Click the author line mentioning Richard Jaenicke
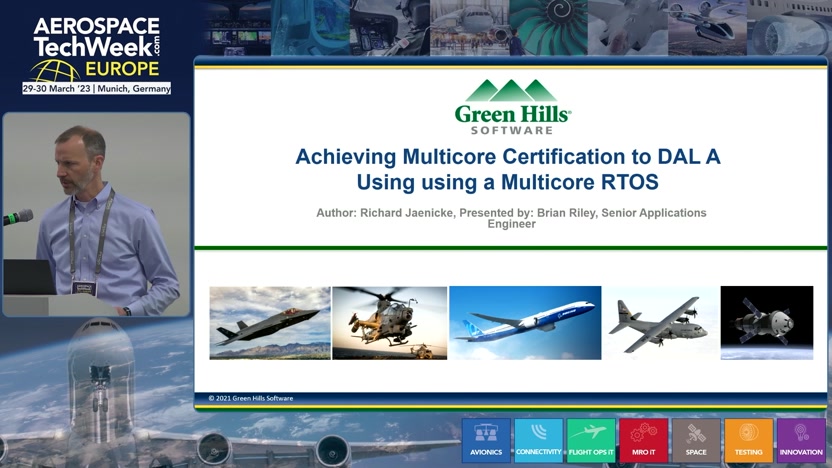 coord(511,218)
